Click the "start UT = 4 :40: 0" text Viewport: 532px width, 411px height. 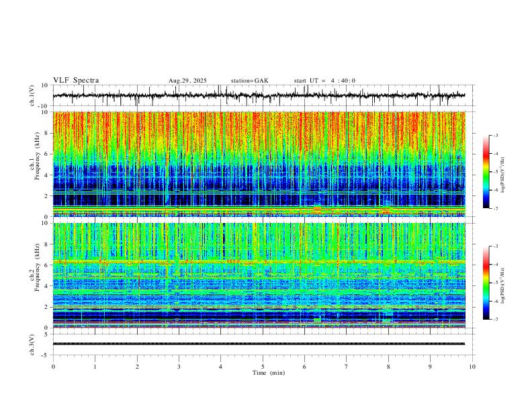[324, 81]
